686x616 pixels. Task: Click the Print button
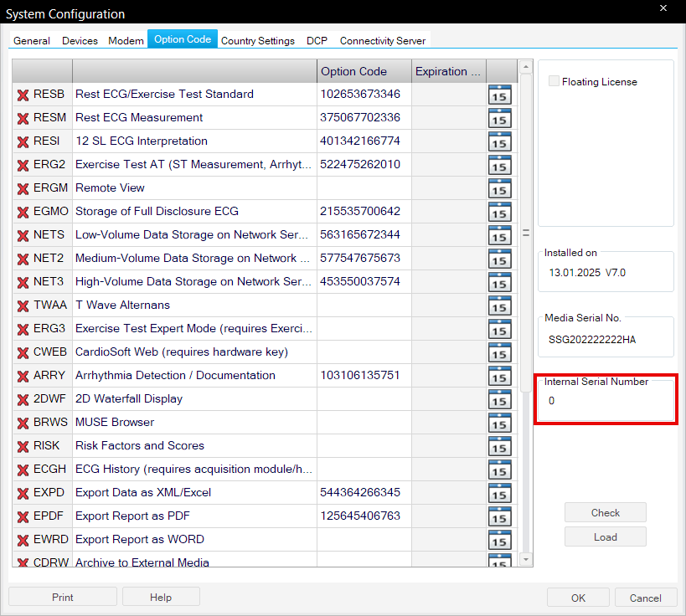[62, 598]
